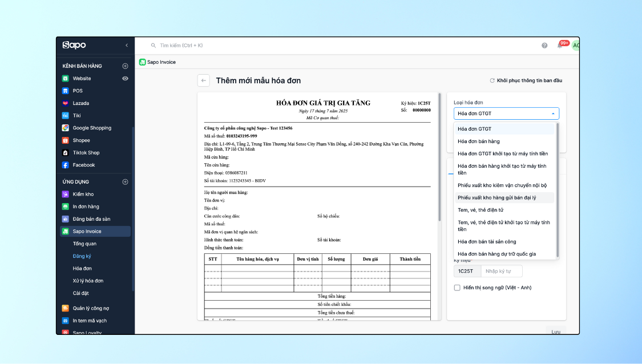Open the POS channel icon
The width and height of the screenshot is (642, 364).
click(x=65, y=91)
